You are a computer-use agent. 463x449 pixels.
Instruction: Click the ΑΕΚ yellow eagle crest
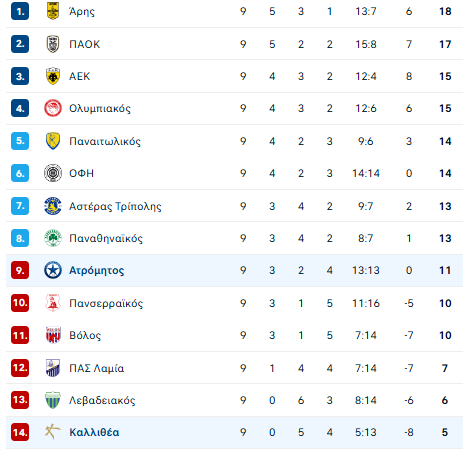53,76
